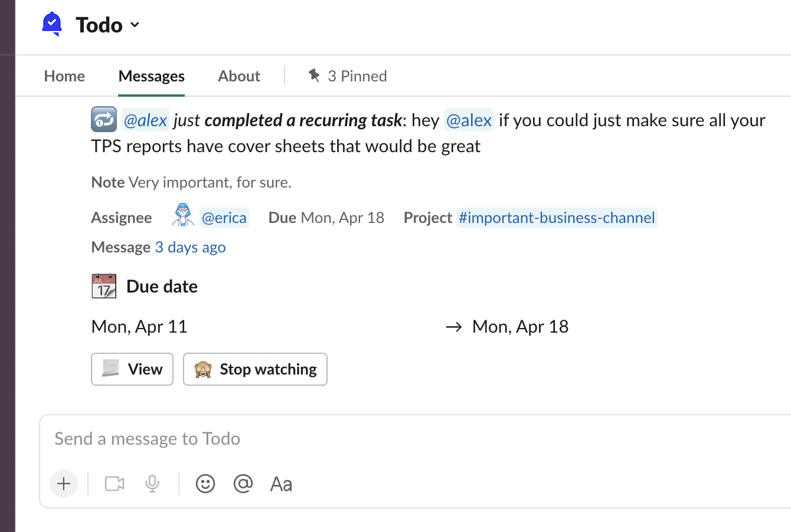Open the About tab
Viewport: 791px width, 532px height.
click(238, 76)
